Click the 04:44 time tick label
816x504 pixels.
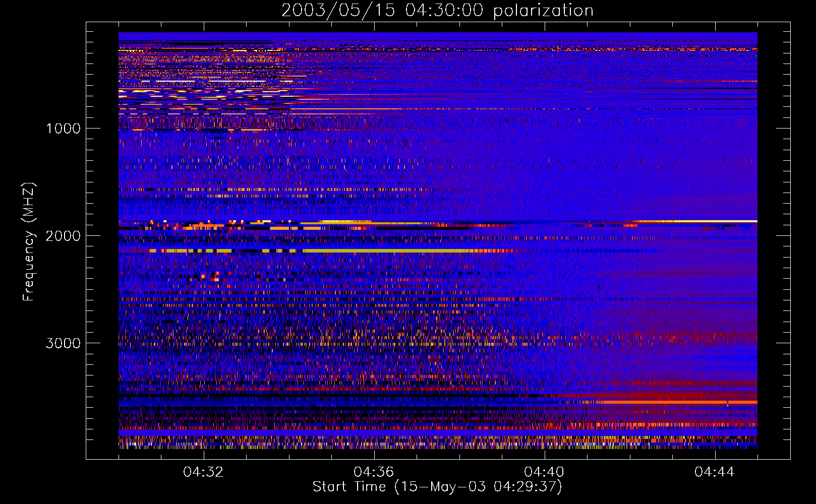pyautogui.click(x=715, y=472)
